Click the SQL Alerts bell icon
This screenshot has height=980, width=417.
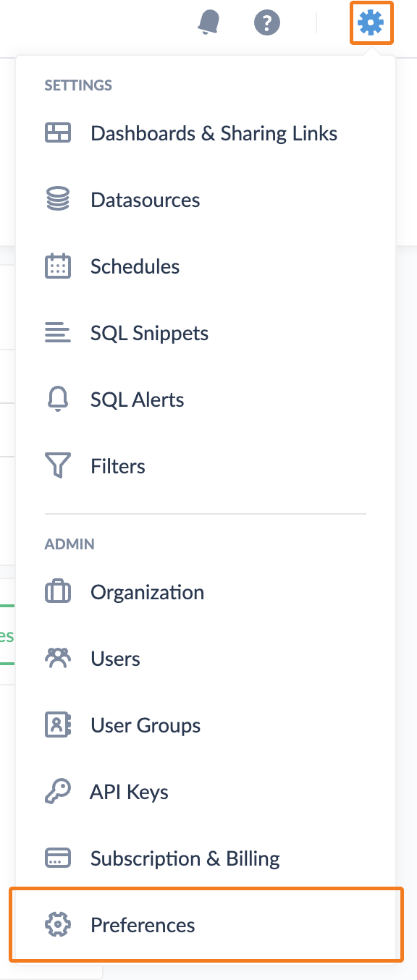click(58, 400)
